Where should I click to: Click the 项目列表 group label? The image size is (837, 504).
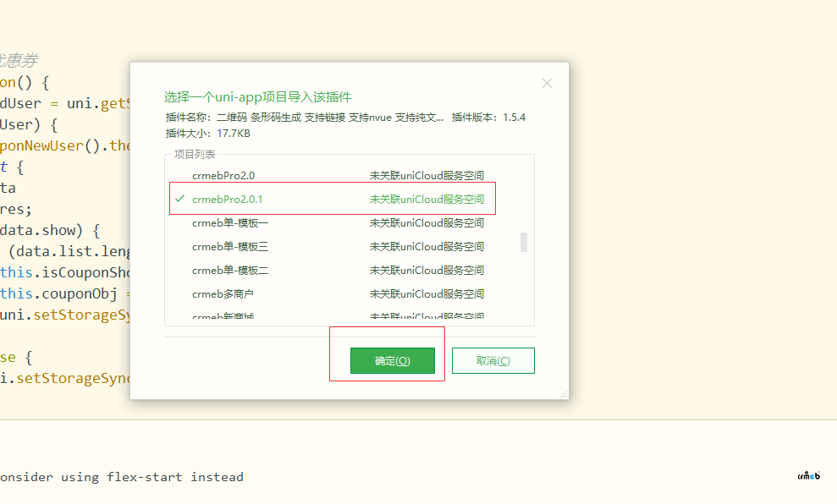tap(195, 154)
